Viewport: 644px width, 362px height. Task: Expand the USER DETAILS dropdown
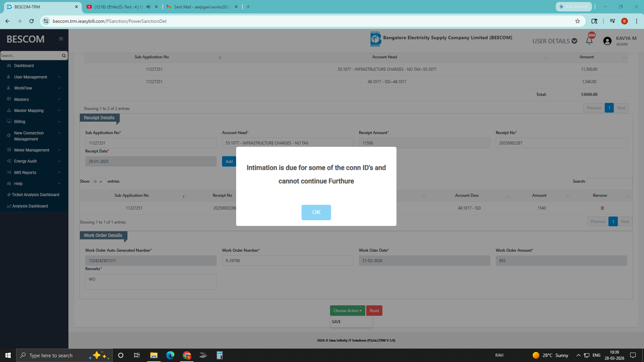555,41
